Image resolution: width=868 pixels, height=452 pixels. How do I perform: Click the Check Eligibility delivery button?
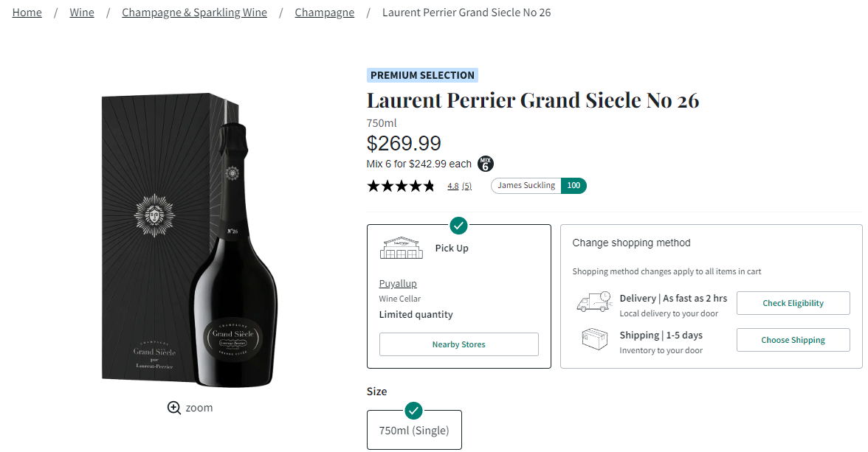pyautogui.click(x=793, y=303)
